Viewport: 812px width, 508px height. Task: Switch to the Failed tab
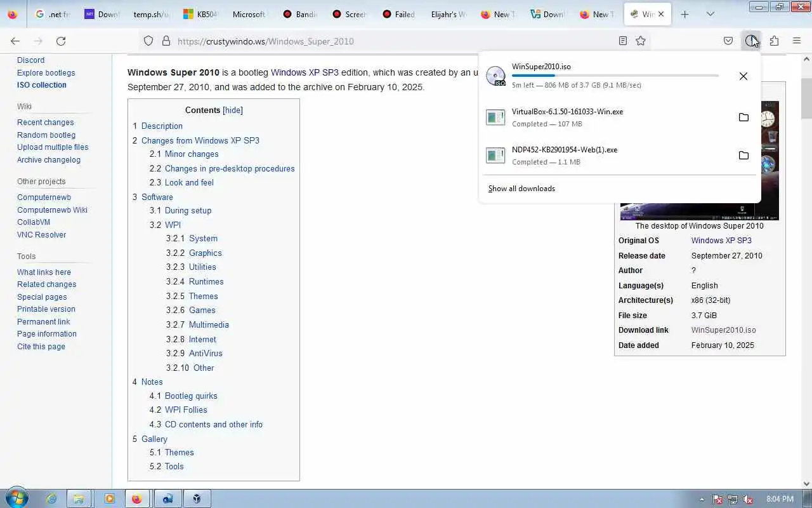pos(398,14)
